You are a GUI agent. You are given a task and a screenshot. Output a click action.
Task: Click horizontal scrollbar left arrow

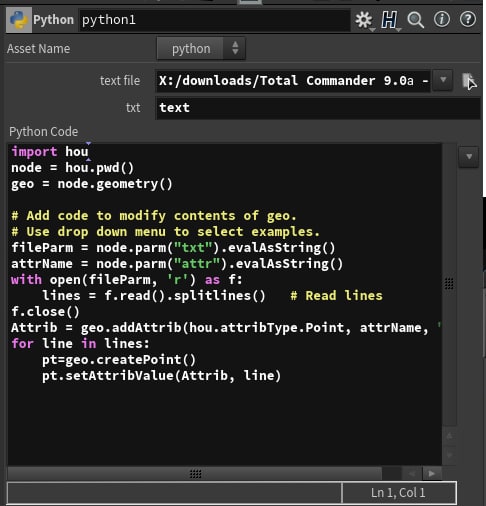(x=412, y=473)
